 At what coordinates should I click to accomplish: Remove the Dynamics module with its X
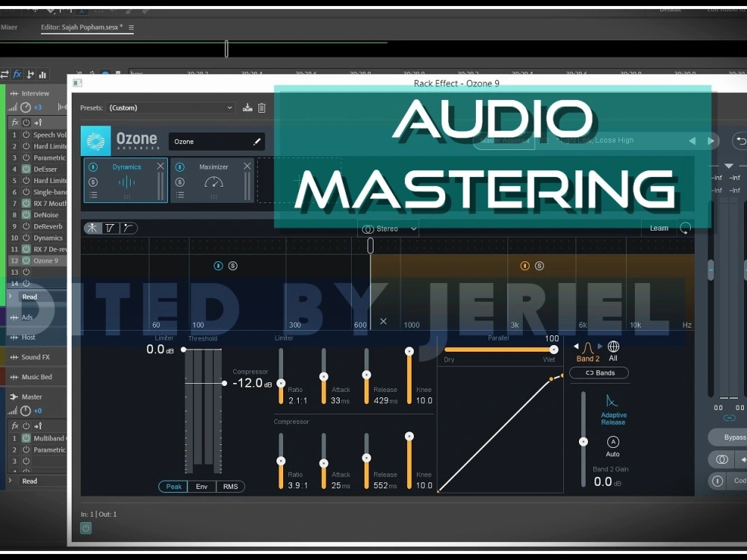click(x=161, y=166)
